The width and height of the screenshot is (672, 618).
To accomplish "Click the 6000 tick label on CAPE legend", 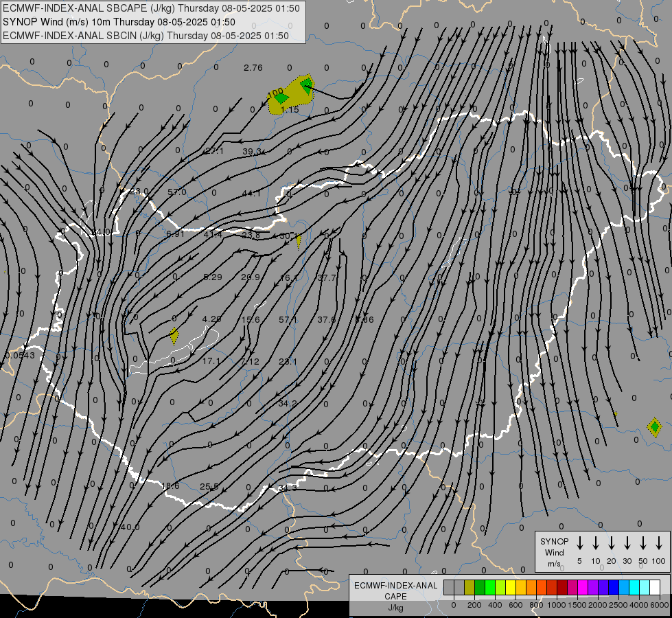I will coord(659,605).
